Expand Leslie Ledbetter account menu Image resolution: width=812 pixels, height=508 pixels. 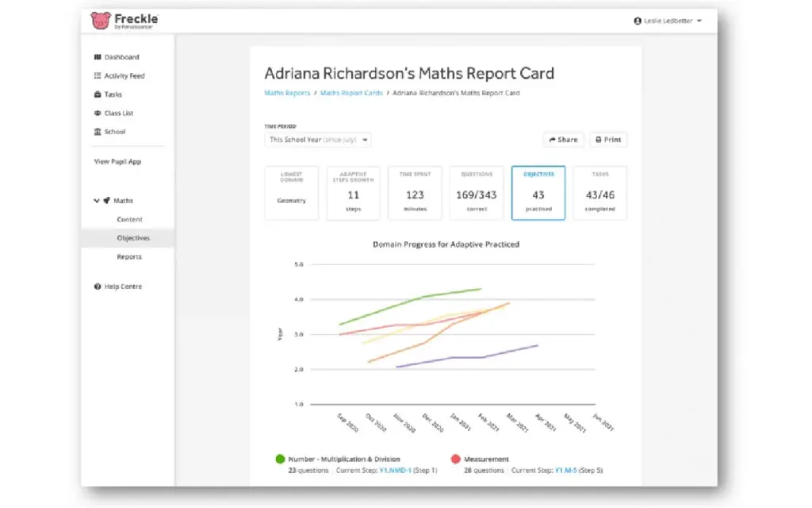(699, 21)
